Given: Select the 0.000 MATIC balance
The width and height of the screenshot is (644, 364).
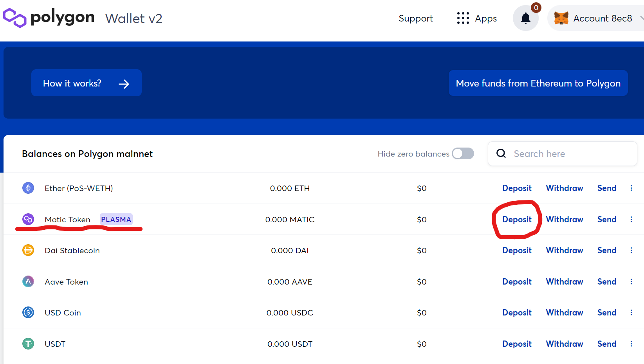Looking at the screenshot, I should [290, 220].
